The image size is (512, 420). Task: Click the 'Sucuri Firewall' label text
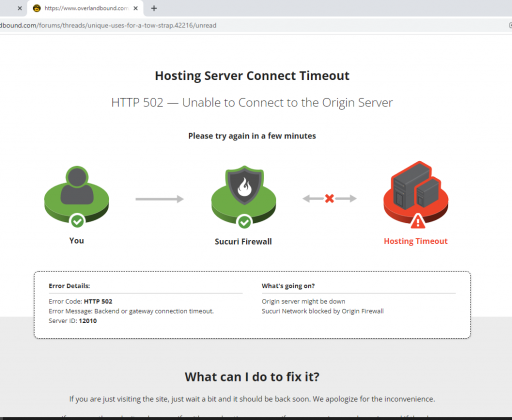(x=243, y=241)
